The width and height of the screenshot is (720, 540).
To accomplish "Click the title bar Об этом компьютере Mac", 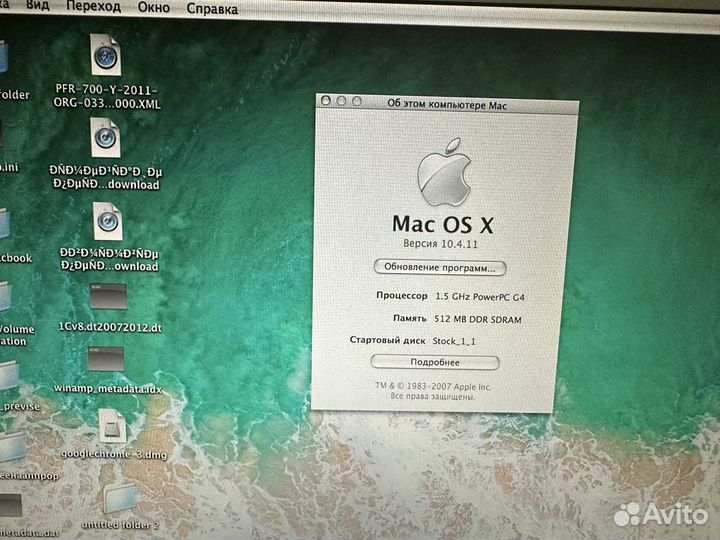I will [x=447, y=105].
